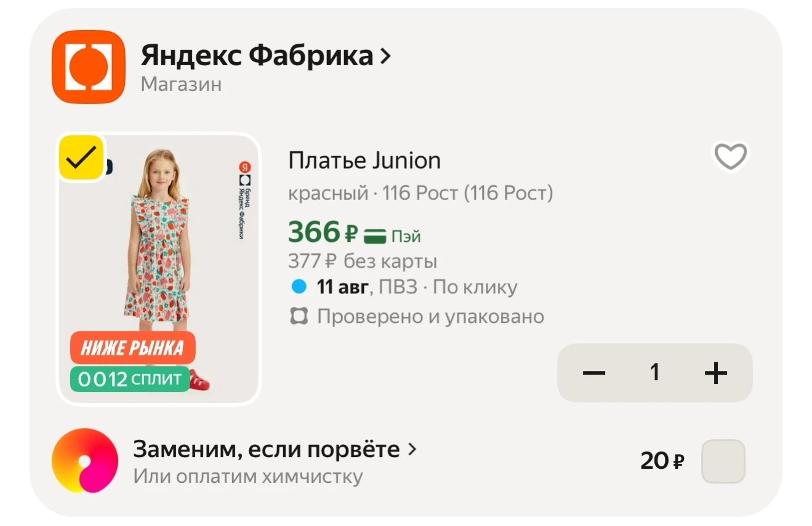Click the green 0 0 12 СПЛИТ badge
Screen dimensions: 812x526
pos(130,379)
